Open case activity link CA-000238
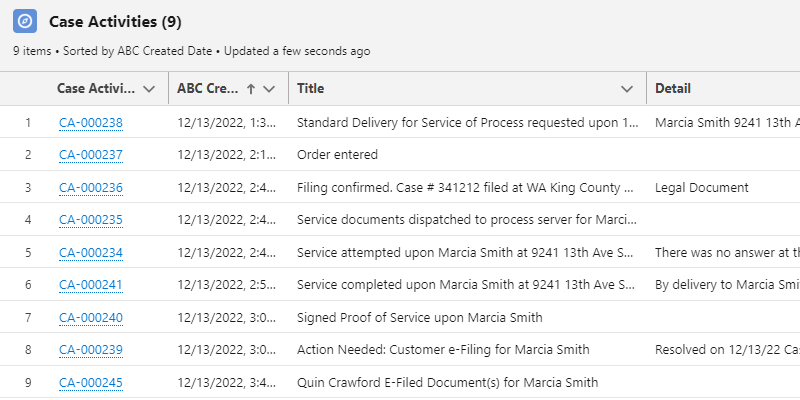Viewport: 800px width, 400px height. (x=91, y=123)
